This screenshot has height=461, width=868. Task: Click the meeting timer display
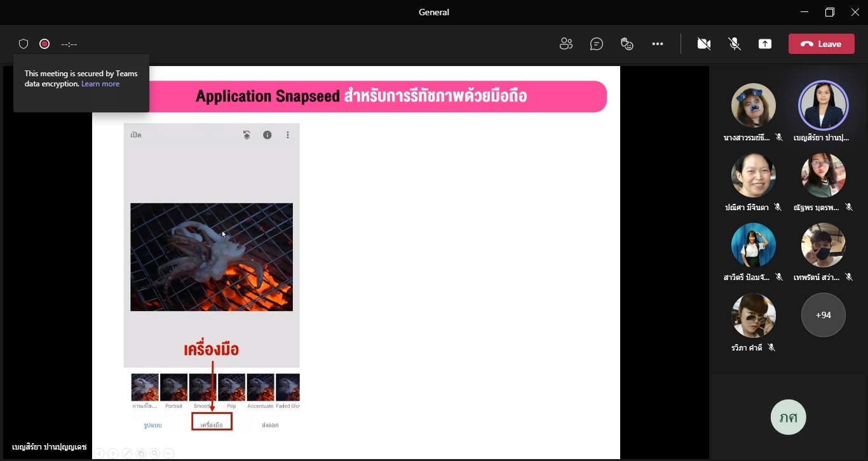coord(69,44)
